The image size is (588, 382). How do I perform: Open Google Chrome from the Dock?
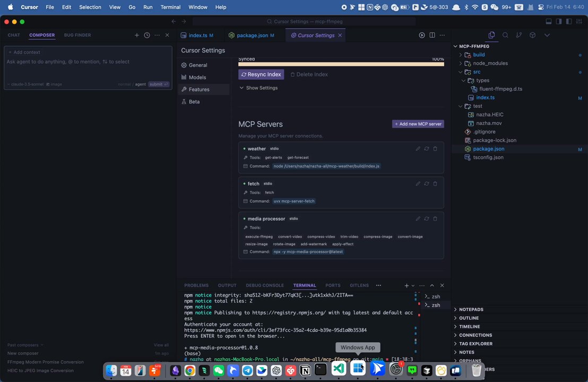(190, 370)
